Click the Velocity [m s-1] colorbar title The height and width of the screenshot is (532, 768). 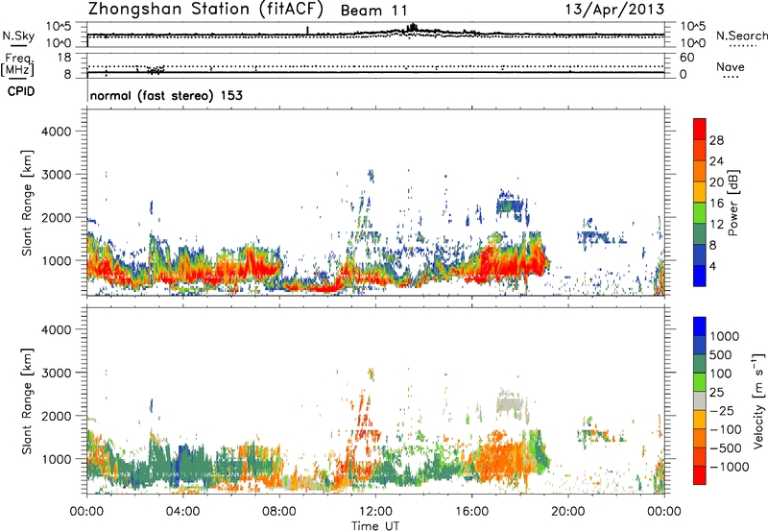point(758,400)
